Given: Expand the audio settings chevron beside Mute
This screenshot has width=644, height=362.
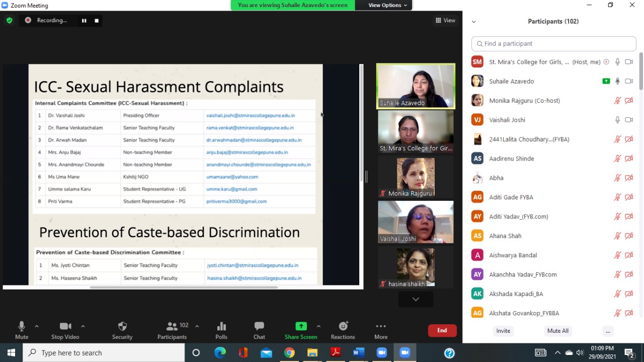Looking at the screenshot, I should [36, 326].
